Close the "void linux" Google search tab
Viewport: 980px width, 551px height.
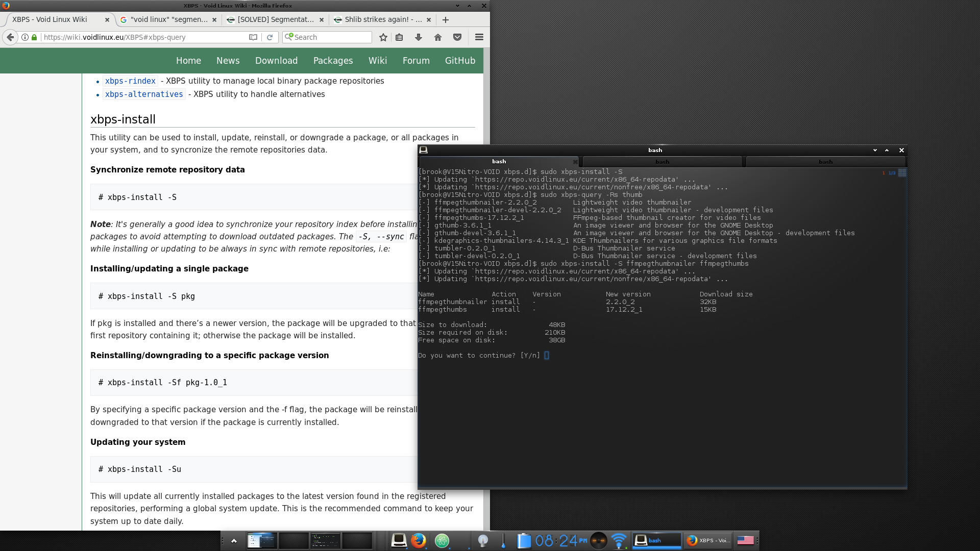214,20
